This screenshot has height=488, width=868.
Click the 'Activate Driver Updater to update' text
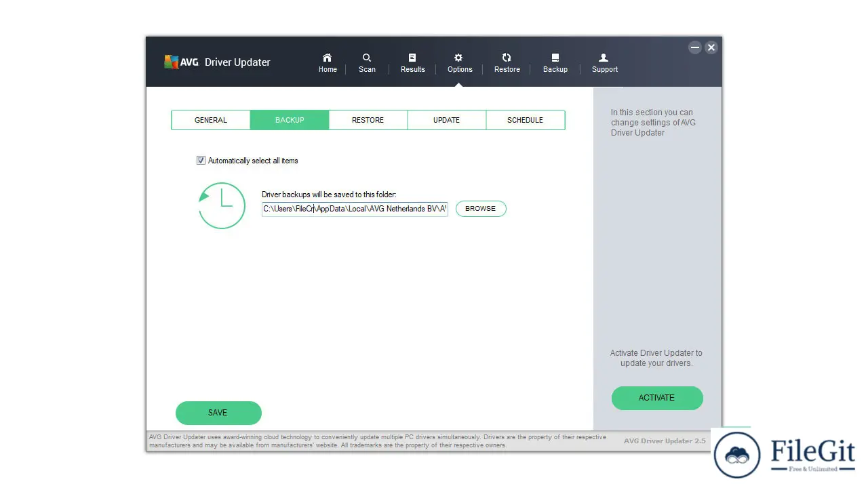656,358
